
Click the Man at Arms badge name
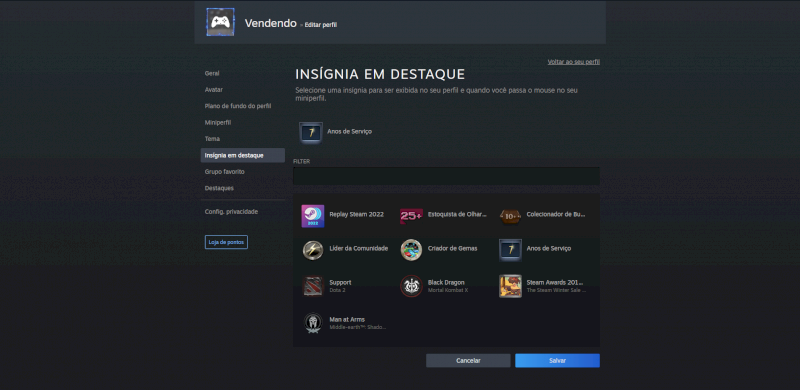tap(347, 320)
